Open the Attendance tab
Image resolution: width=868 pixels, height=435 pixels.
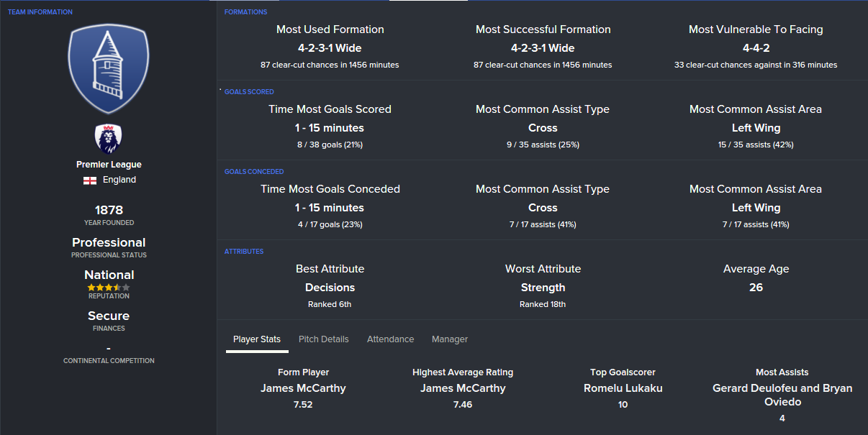[x=390, y=339]
